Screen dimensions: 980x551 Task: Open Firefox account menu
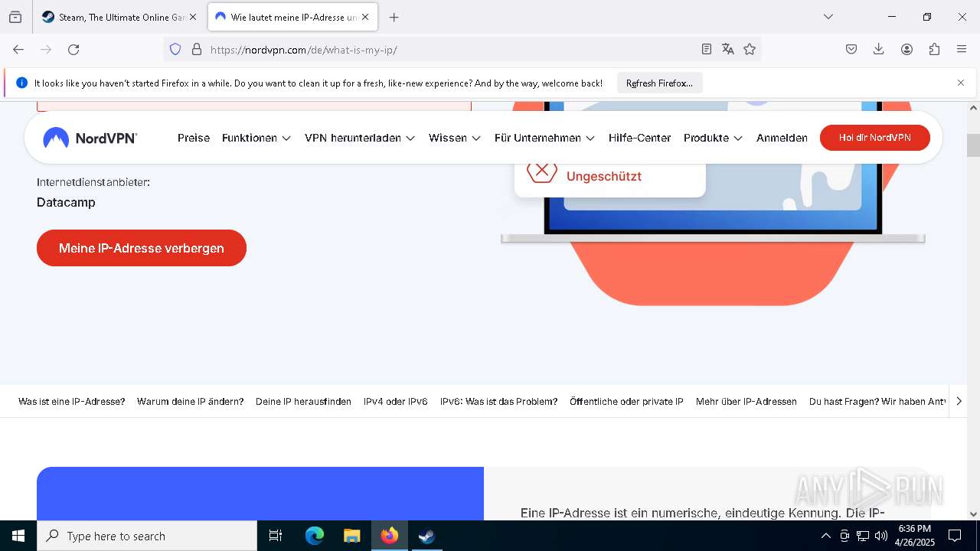pyautogui.click(x=906, y=49)
